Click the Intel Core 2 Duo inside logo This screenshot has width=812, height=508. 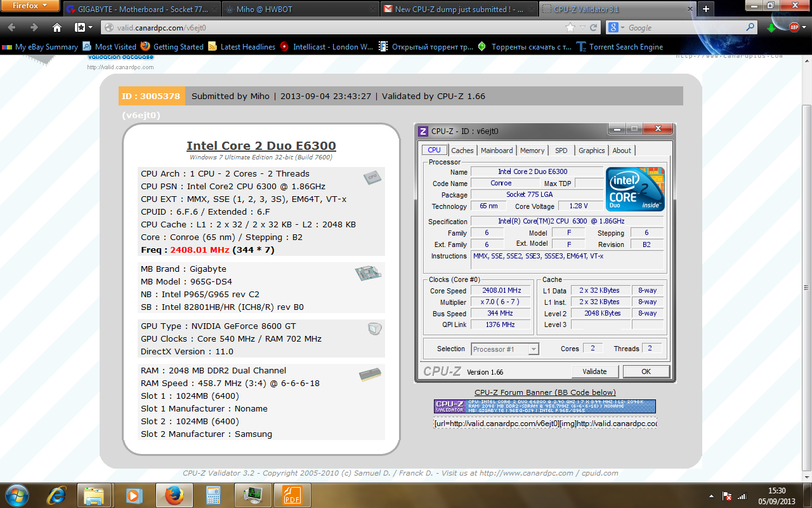pos(635,189)
